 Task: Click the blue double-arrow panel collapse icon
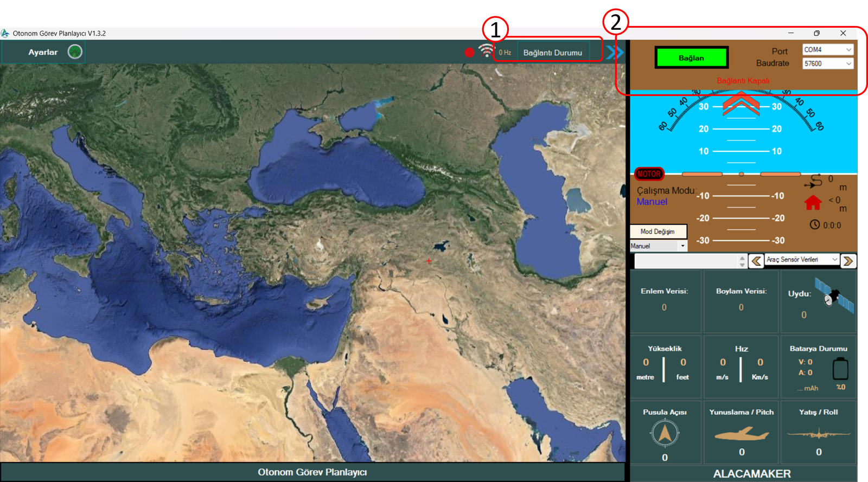coord(615,53)
